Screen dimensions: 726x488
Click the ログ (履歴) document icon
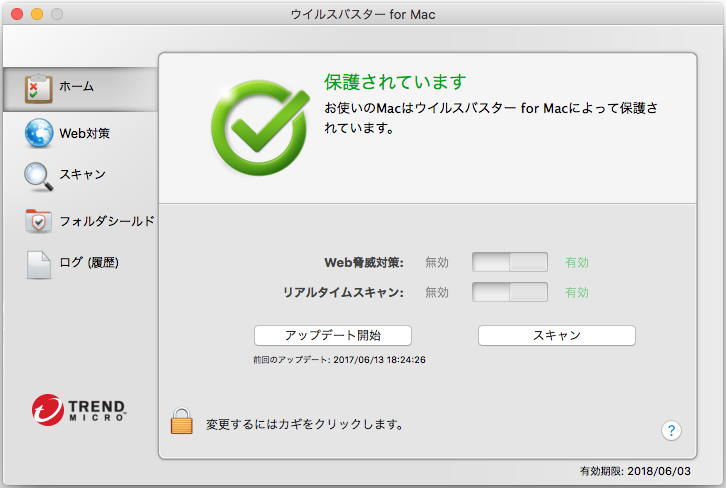[x=39, y=265]
